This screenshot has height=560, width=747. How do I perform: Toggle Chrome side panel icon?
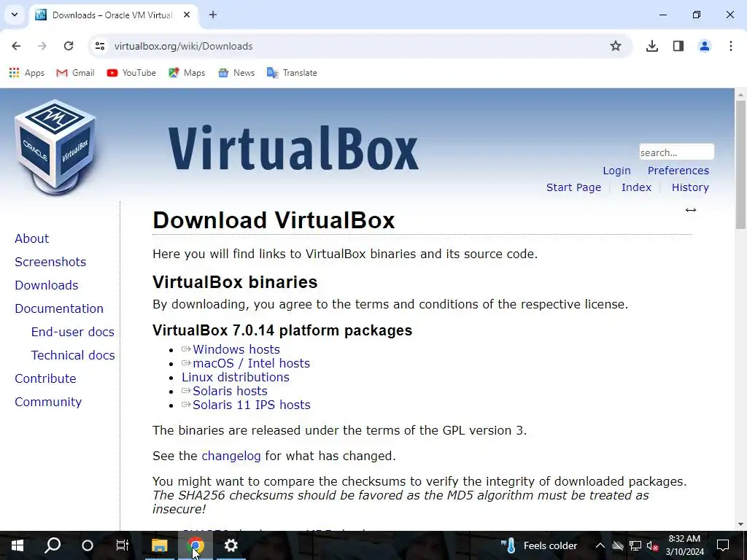click(x=678, y=46)
